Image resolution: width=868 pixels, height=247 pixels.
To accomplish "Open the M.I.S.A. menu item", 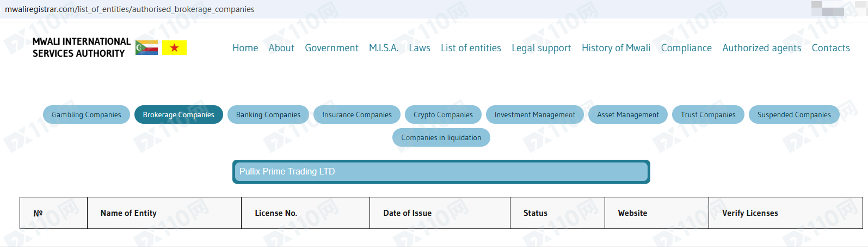I will [x=384, y=48].
